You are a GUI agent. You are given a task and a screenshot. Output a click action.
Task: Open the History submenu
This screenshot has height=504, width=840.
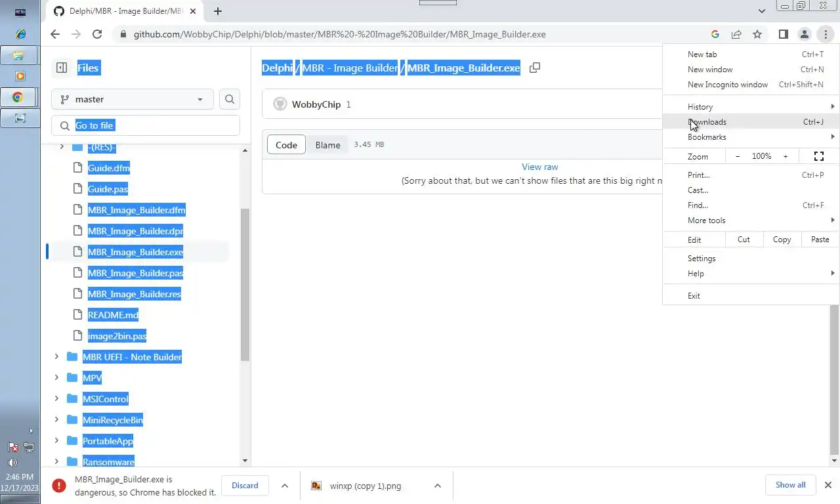point(751,107)
